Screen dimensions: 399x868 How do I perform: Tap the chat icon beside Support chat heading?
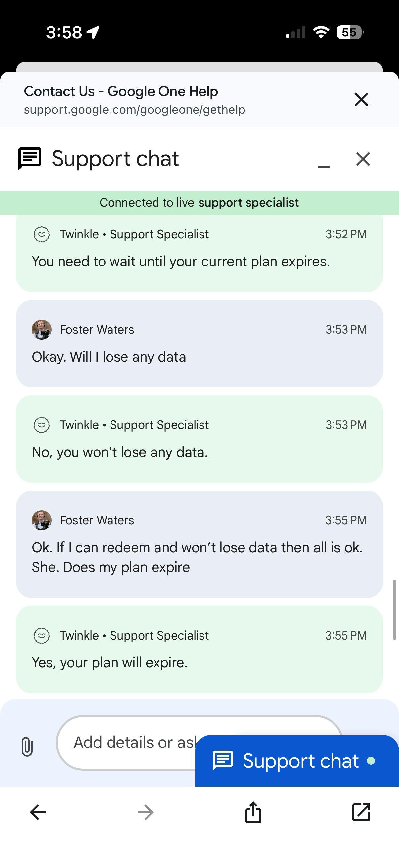pyautogui.click(x=30, y=158)
